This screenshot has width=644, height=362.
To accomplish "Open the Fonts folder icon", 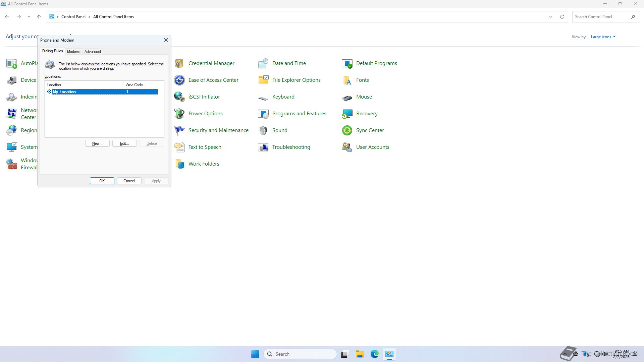I will coord(347,80).
